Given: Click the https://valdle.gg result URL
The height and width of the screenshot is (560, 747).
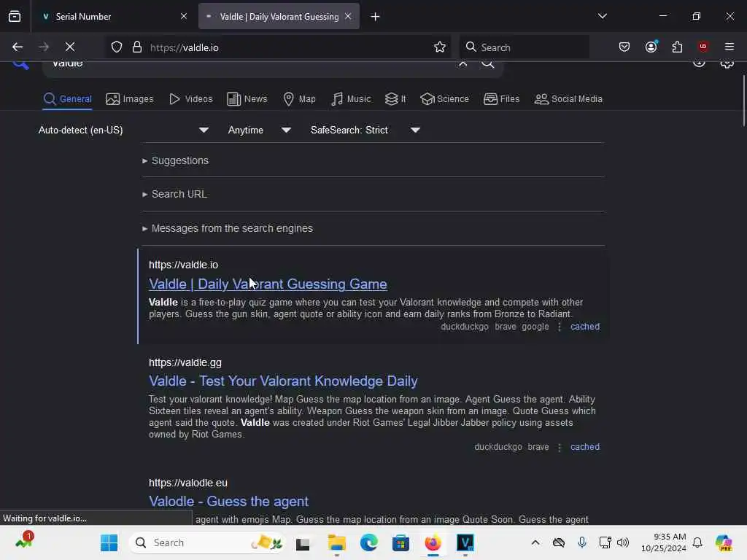Looking at the screenshot, I should point(185,363).
